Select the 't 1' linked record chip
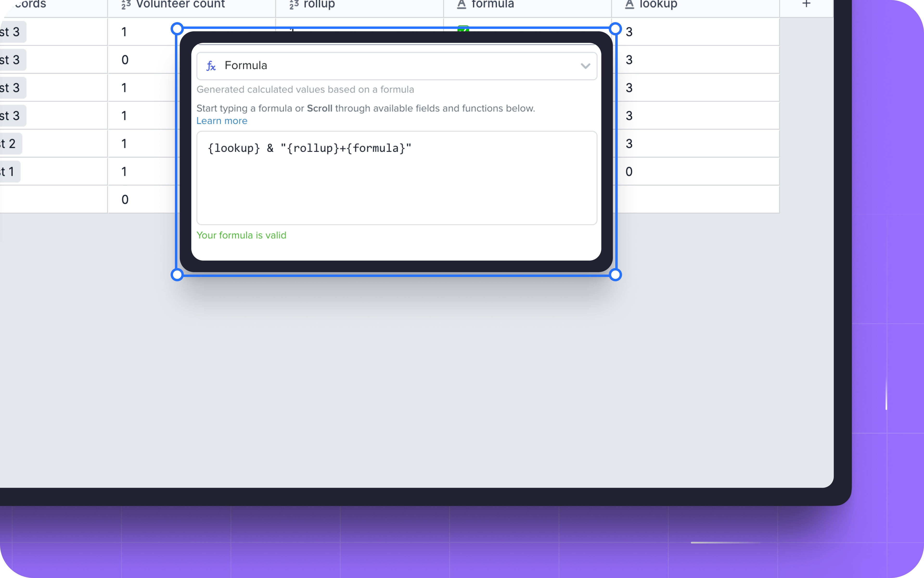Image resolution: width=924 pixels, height=578 pixels. tap(10, 172)
